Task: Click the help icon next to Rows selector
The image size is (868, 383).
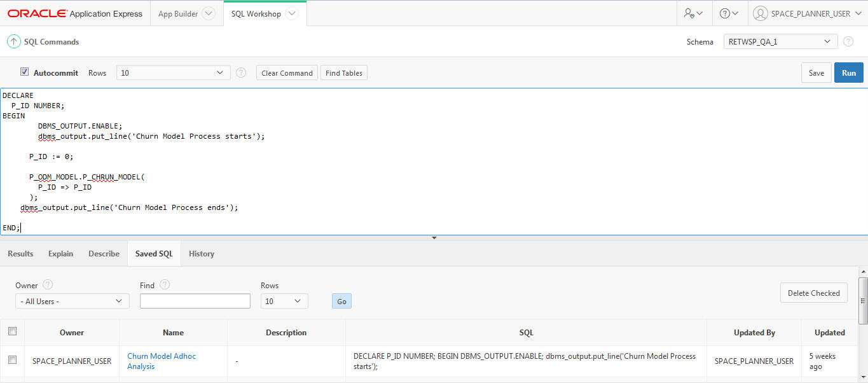Action: pos(241,73)
